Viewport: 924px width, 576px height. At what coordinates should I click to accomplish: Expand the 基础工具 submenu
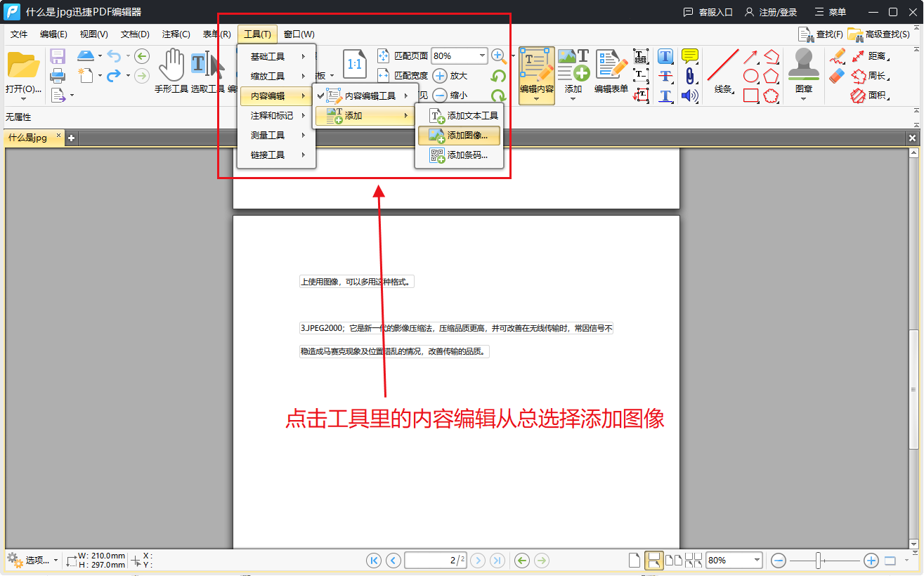coord(277,56)
